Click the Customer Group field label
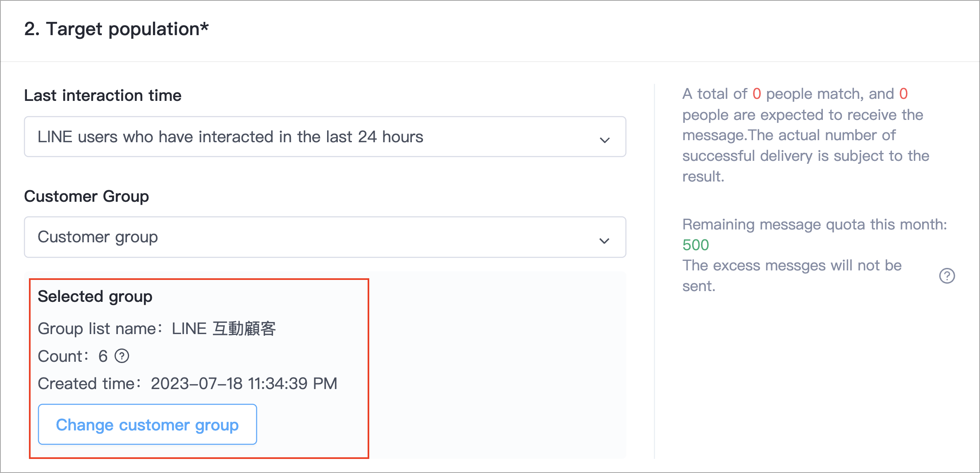This screenshot has width=980, height=473. 86,196
